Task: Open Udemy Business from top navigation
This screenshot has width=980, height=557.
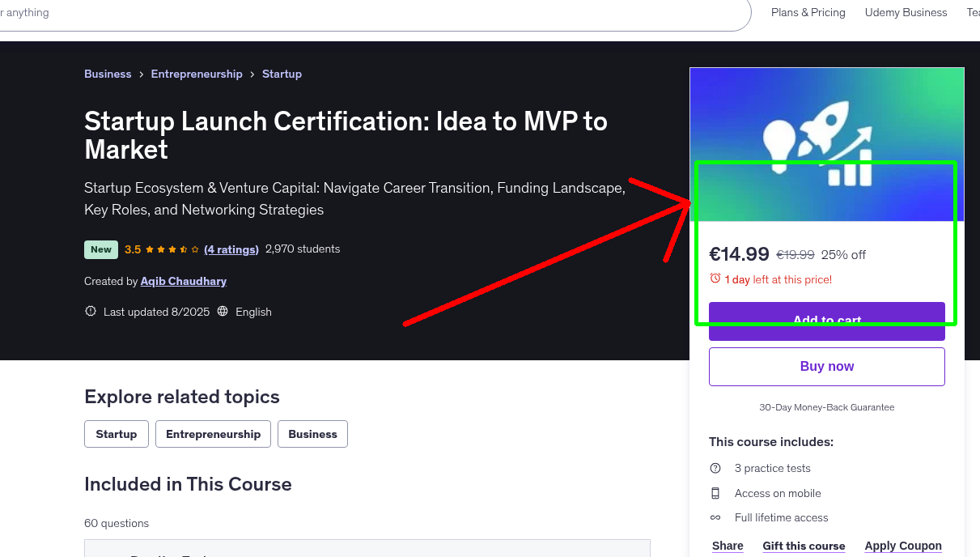Action: (x=906, y=12)
